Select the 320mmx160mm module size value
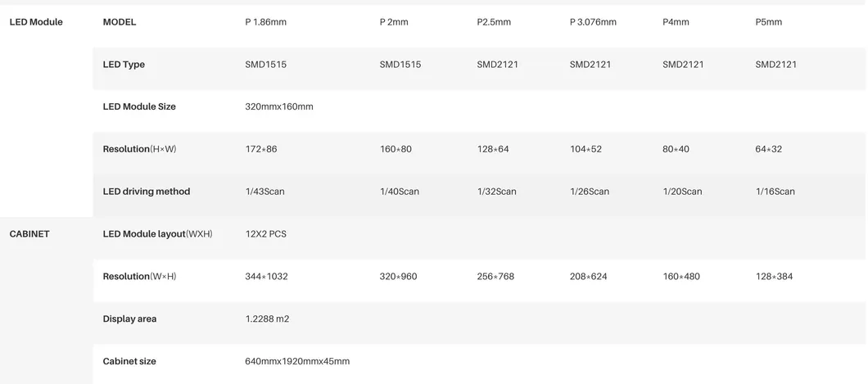 click(278, 106)
